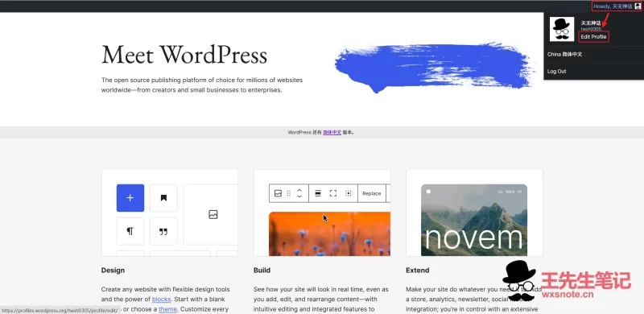Click the large profile avatar in dropdown
This screenshot has height=314, width=644.
coord(561,29)
